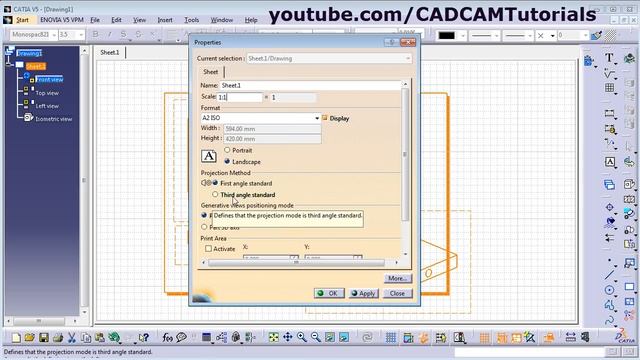Select the Point tool in right toolbar
The image size is (640, 360).
click(609, 260)
